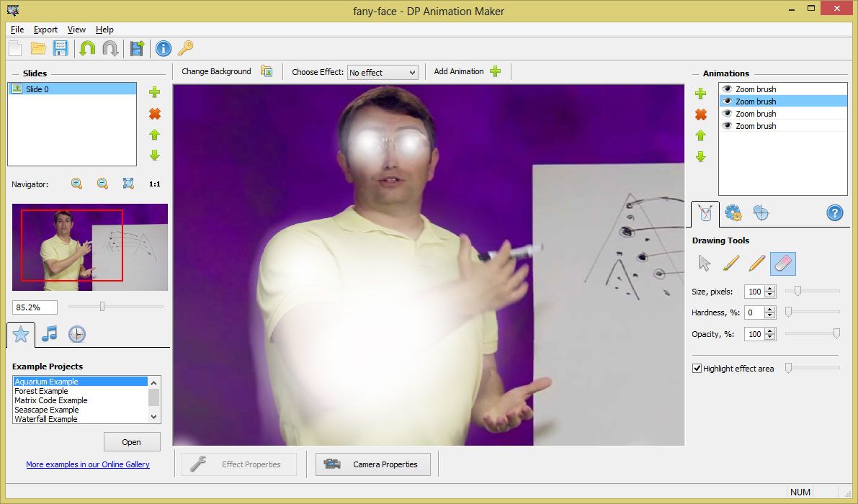The height and width of the screenshot is (504, 858).
Task: Open the View menu
Action: pyautogui.click(x=76, y=30)
